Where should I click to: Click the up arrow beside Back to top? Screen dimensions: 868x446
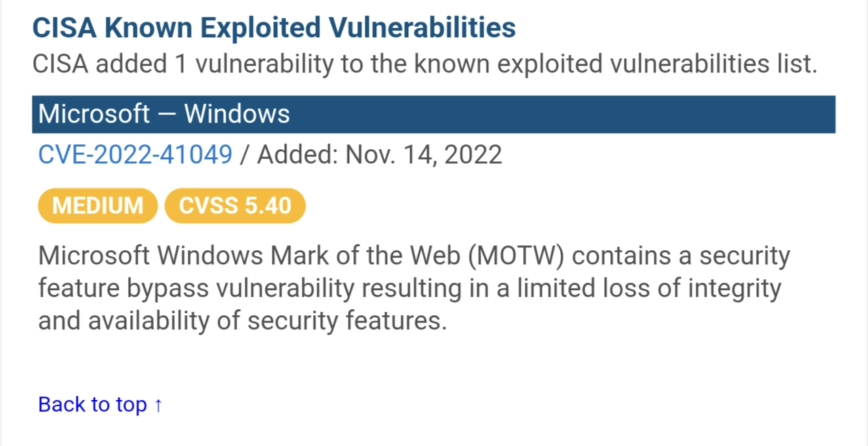pos(157,405)
